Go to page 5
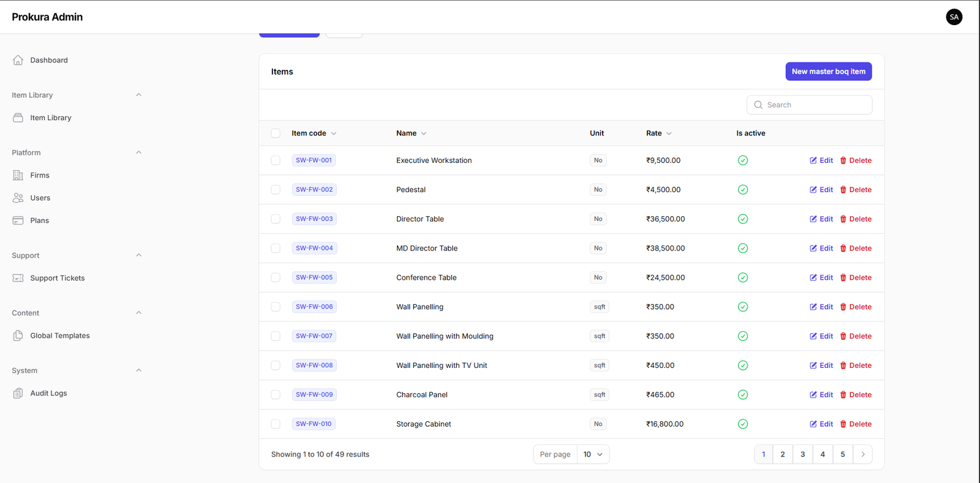 pyautogui.click(x=843, y=454)
